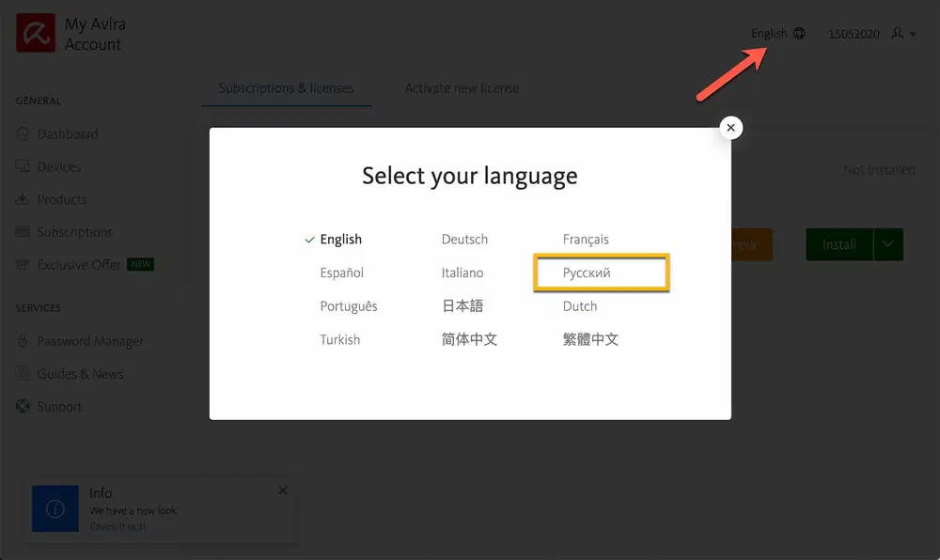Choose Turkish in language list
Screen dimensions: 940x560
click(x=340, y=339)
